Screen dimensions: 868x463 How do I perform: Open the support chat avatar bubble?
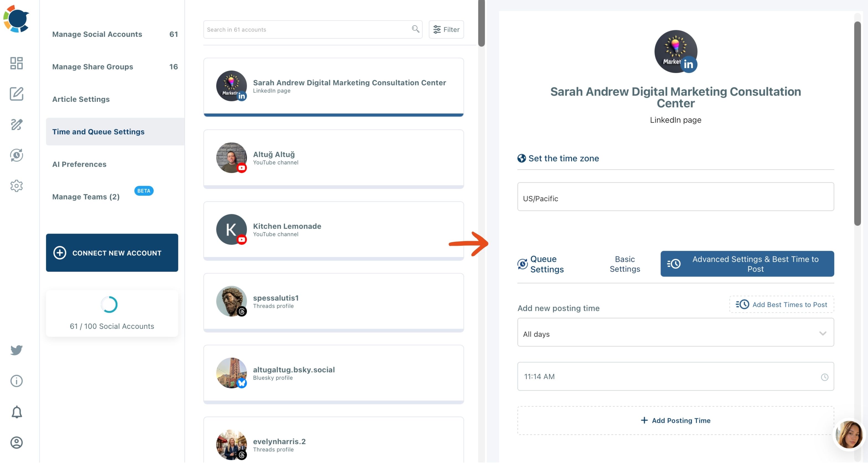coord(849,434)
